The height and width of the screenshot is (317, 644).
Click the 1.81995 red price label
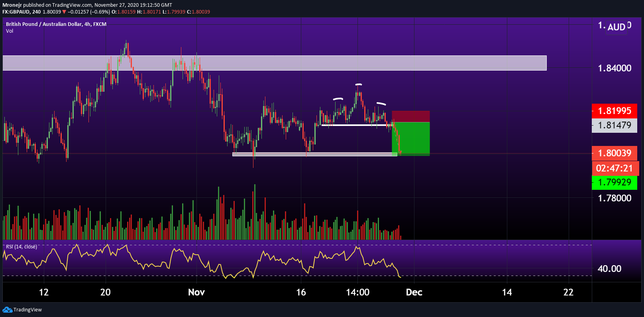(x=615, y=111)
